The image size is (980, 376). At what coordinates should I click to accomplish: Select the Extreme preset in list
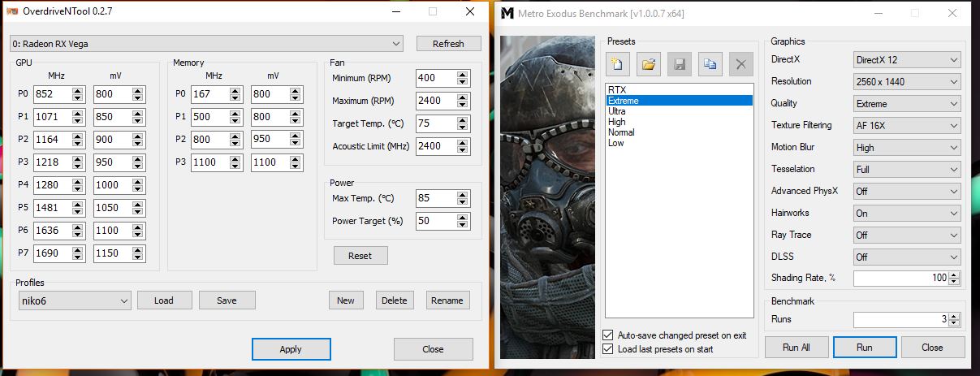pyautogui.click(x=680, y=101)
